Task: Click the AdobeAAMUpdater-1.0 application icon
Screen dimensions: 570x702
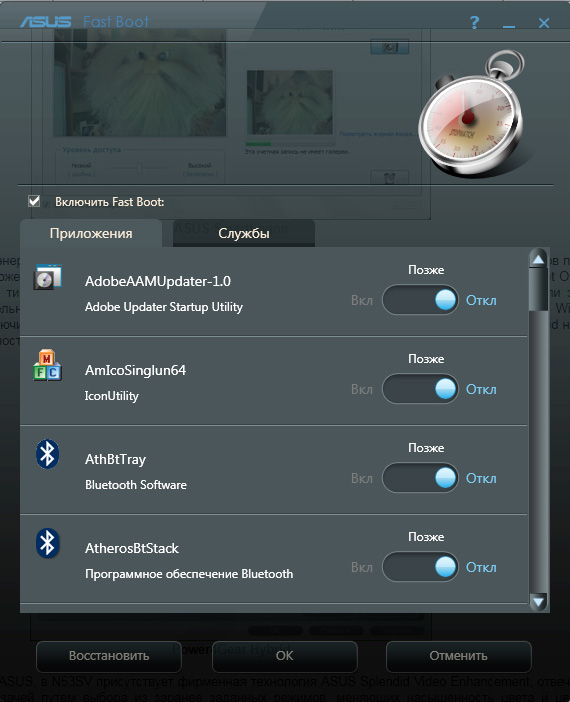Action: click(47, 277)
